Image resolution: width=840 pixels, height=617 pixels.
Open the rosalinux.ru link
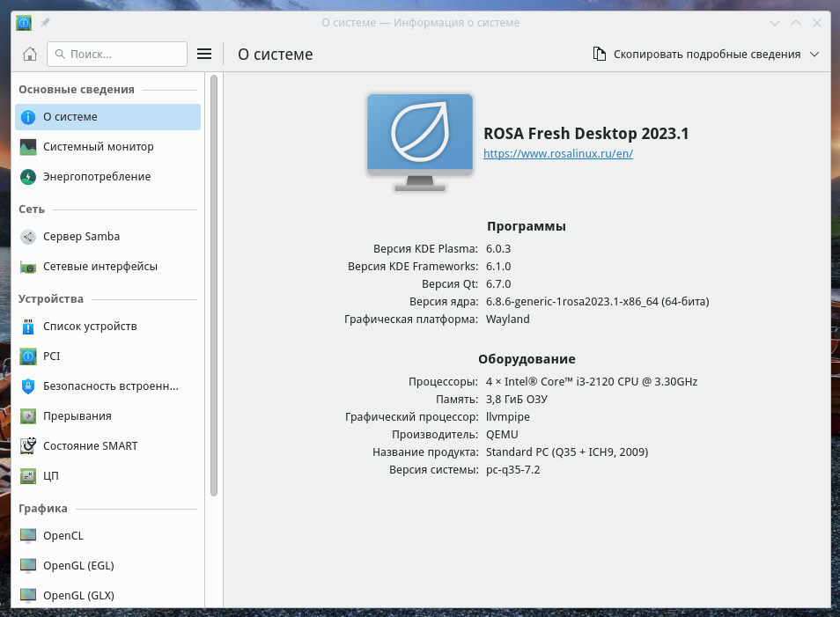pyautogui.click(x=557, y=154)
